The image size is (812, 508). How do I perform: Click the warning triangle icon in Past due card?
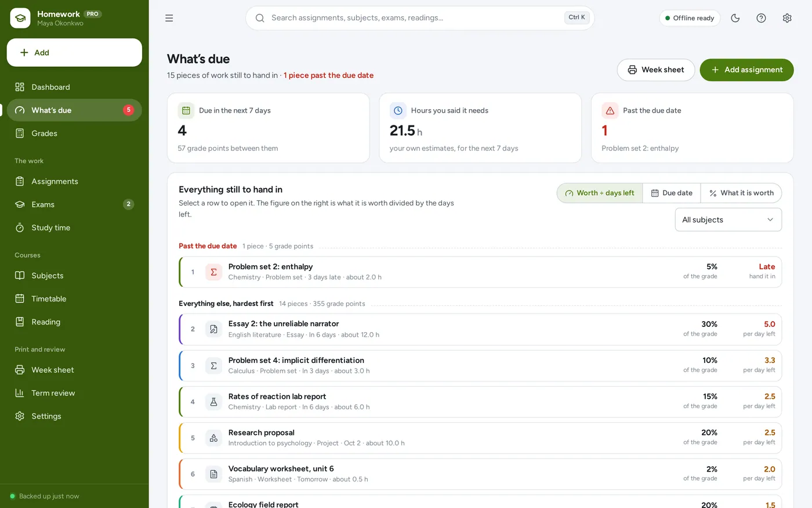click(x=610, y=110)
